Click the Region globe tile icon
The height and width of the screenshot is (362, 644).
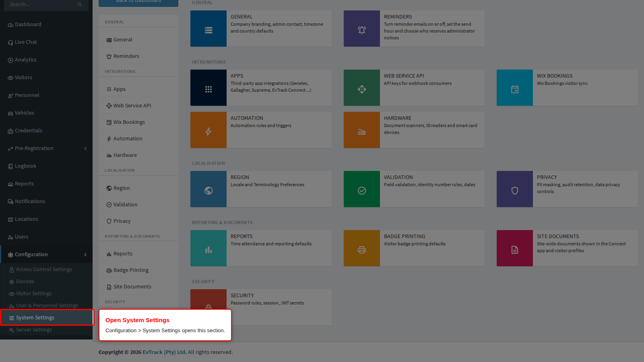pos(208,191)
